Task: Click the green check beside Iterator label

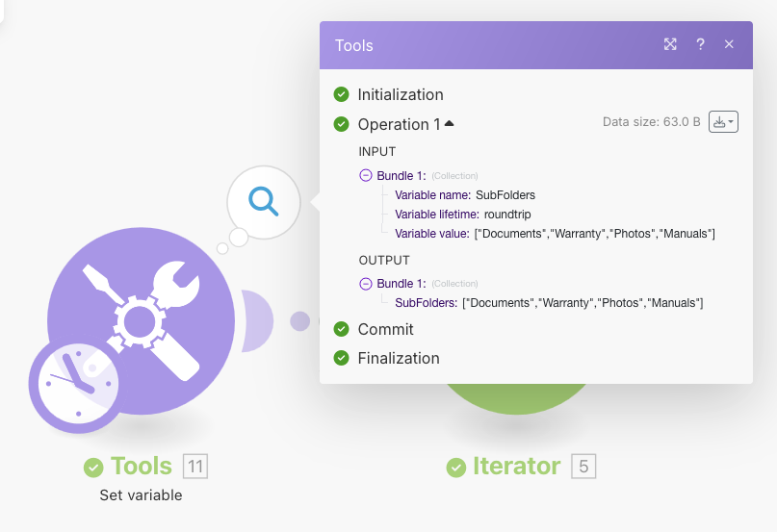Action: (x=455, y=468)
